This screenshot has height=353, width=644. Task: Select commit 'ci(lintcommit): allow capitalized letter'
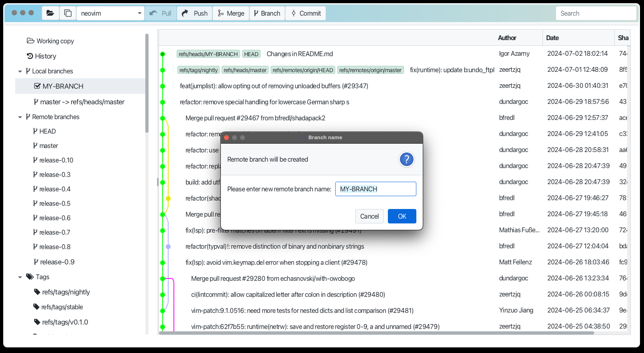pos(288,294)
